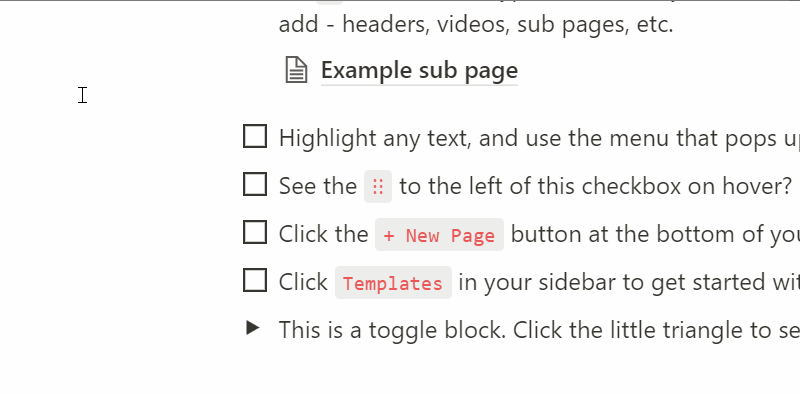Click the words Click the before New Page
The image size is (800, 394).
[323, 234]
